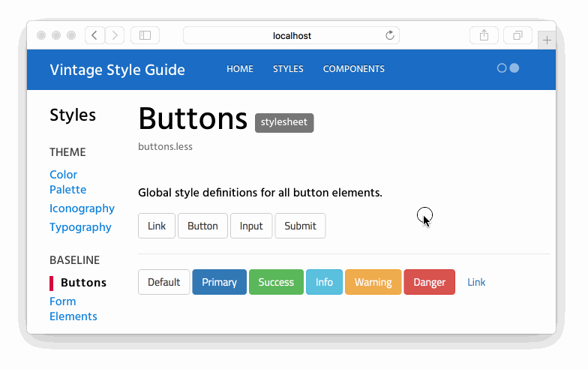Open the STYLES navigation menu item
588x369 pixels.
[288, 69]
